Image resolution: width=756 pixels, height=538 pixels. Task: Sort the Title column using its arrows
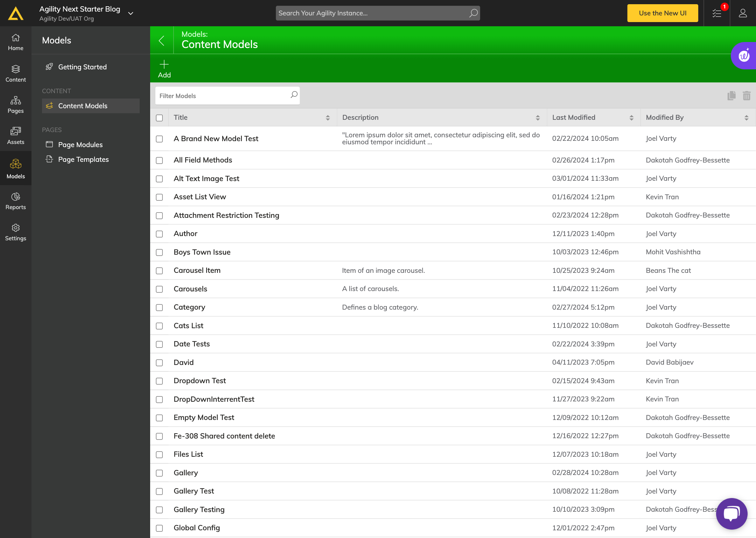click(x=328, y=118)
